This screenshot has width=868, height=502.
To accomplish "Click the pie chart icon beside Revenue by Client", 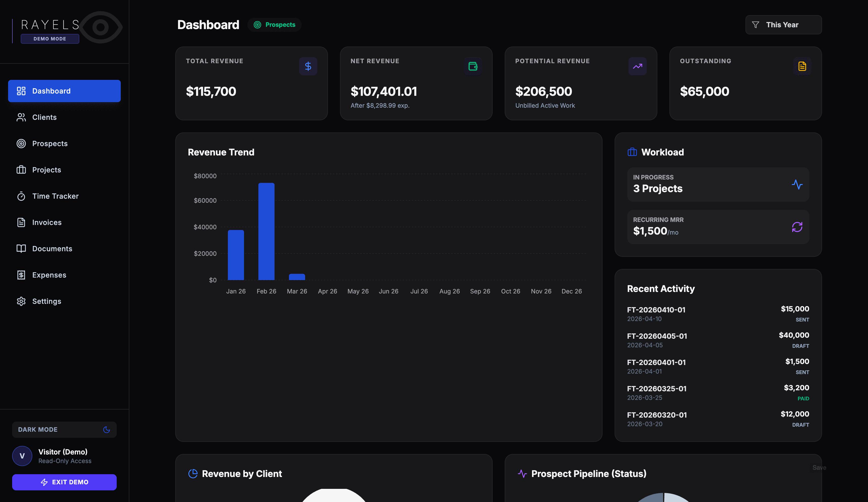I will (193, 473).
